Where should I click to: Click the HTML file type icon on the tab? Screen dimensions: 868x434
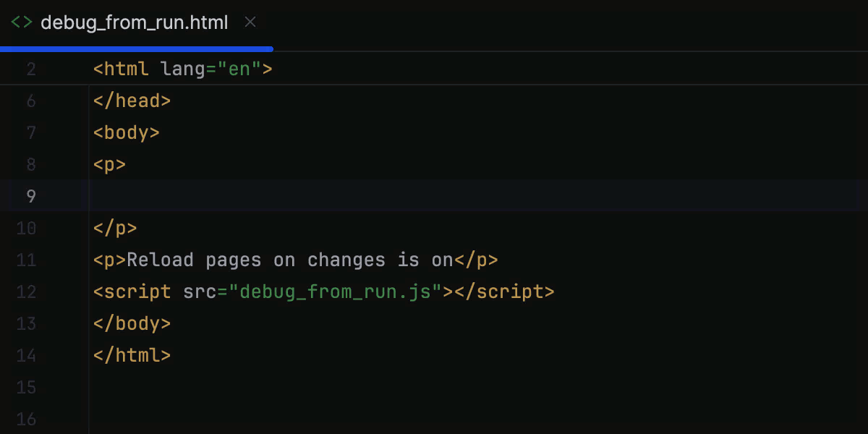[21, 22]
